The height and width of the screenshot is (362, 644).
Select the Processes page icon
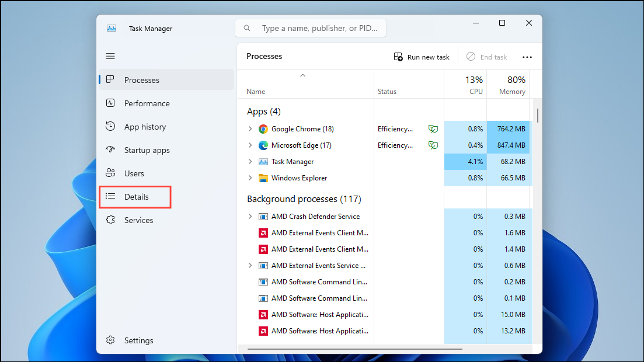pos(110,80)
